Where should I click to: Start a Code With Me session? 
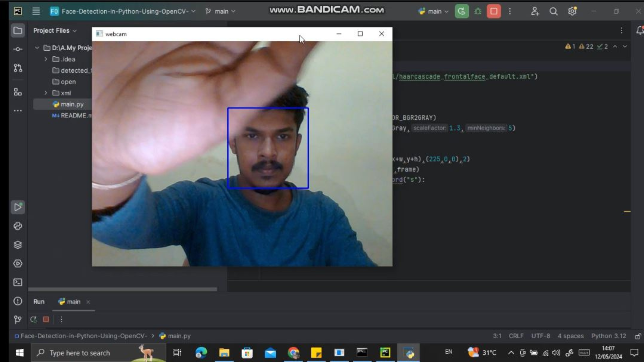point(535,11)
